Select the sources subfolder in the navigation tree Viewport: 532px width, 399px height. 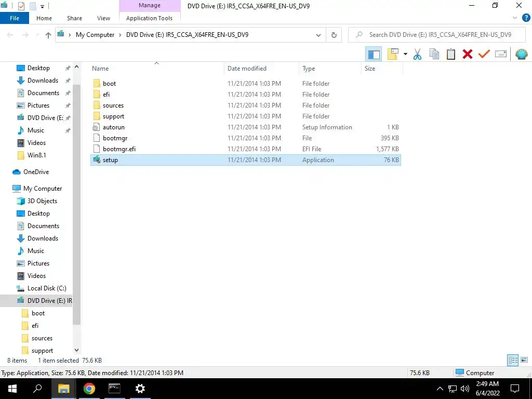(42, 338)
